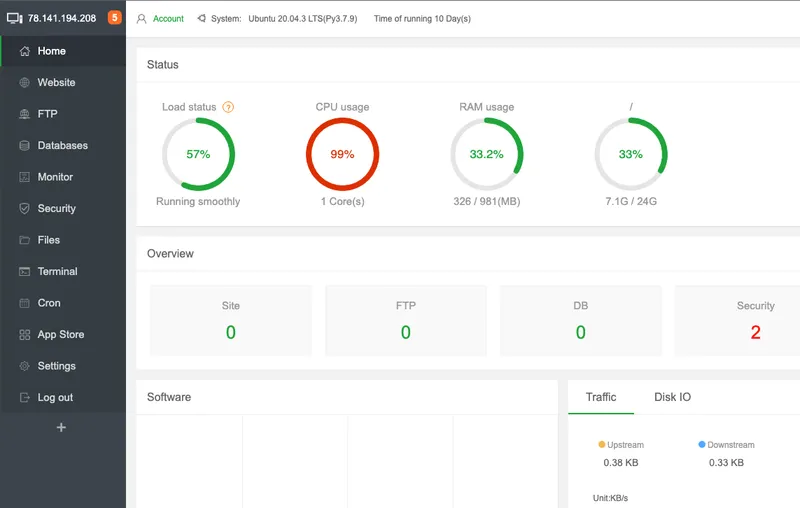Click the CPU usage 99% gauge
This screenshot has height=508, width=800.
[x=342, y=154]
